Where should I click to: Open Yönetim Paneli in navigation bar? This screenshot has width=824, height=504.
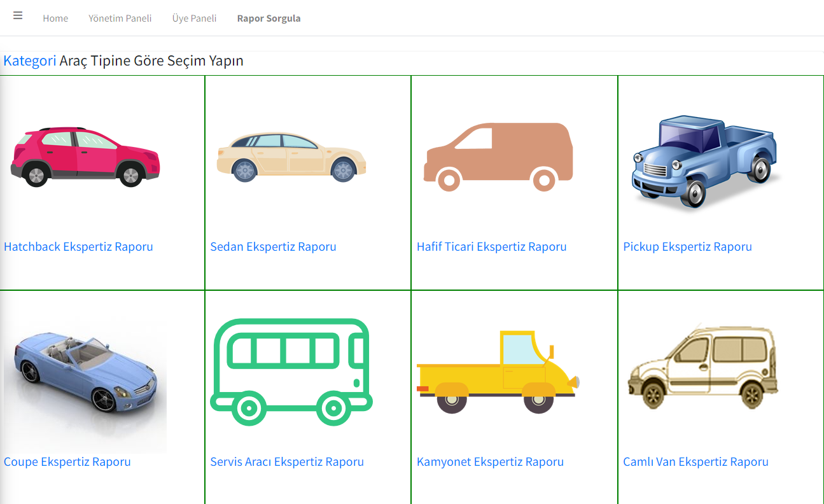(120, 18)
